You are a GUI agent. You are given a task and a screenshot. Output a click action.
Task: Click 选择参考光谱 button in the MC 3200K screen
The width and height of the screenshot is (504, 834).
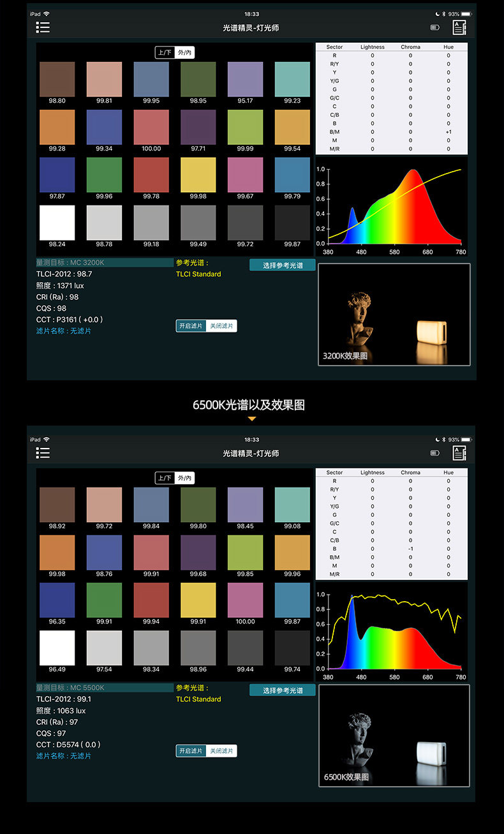tap(283, 265)
